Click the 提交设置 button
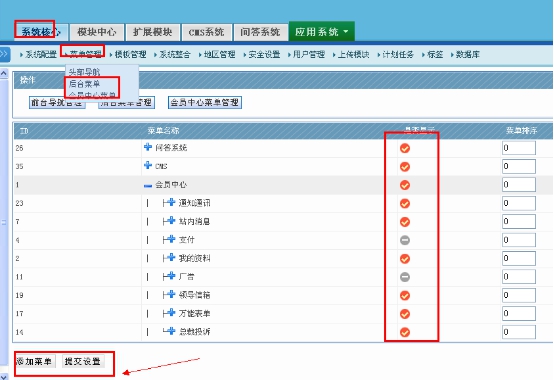 [x=83, y=361]
